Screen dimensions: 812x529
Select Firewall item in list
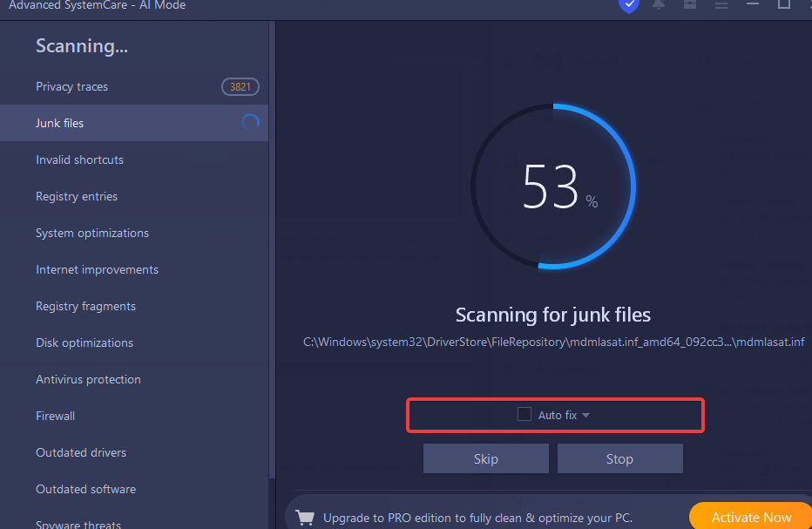(x=134, y=416)
